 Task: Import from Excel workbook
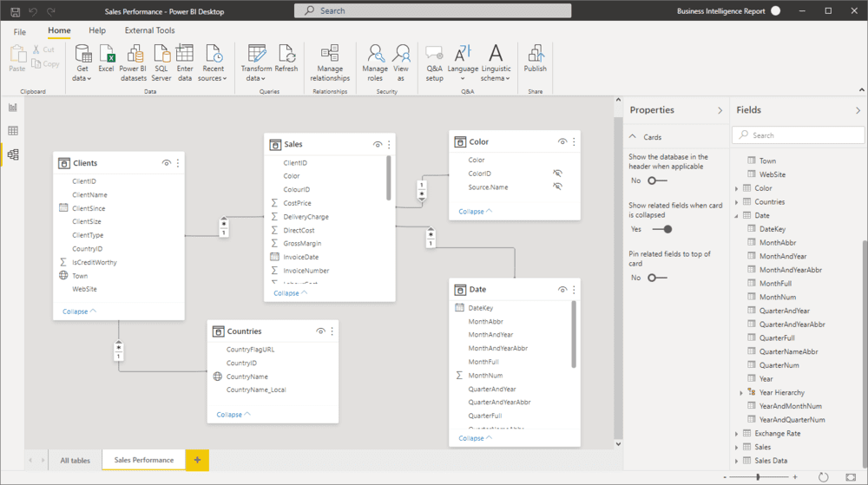106,59
